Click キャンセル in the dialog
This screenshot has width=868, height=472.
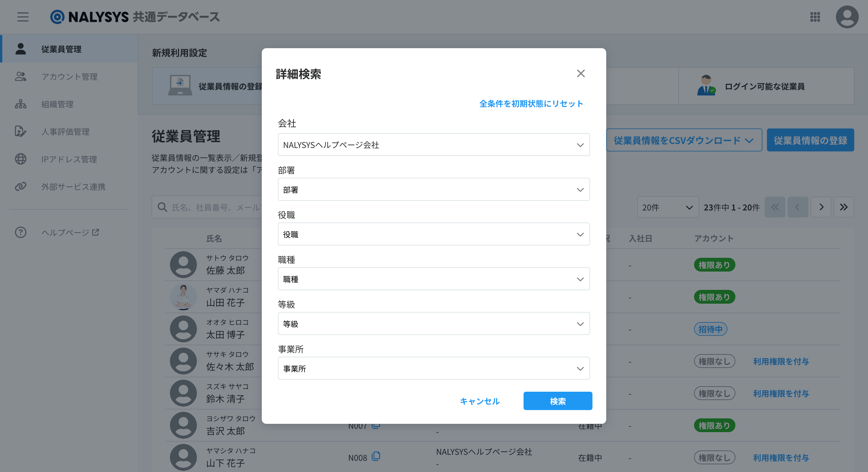tap(479, 401)
